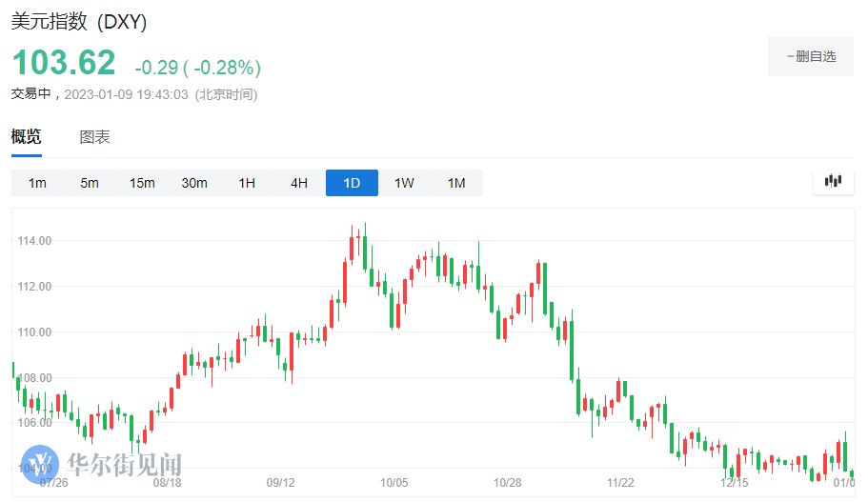Select the 5m interval button
The width and height of the screenshot is (868, 502).
click(90, 183)
